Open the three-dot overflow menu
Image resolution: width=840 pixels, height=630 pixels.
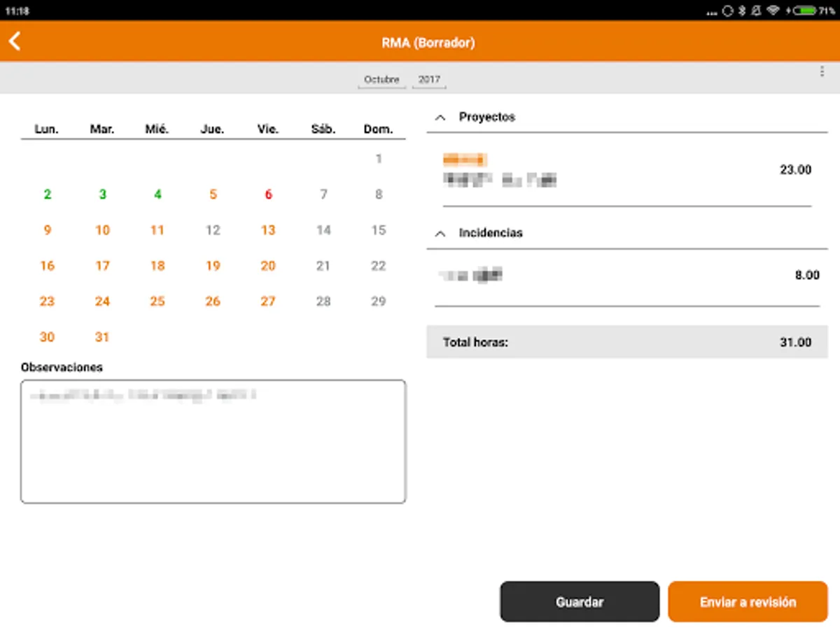coord(822,71)
